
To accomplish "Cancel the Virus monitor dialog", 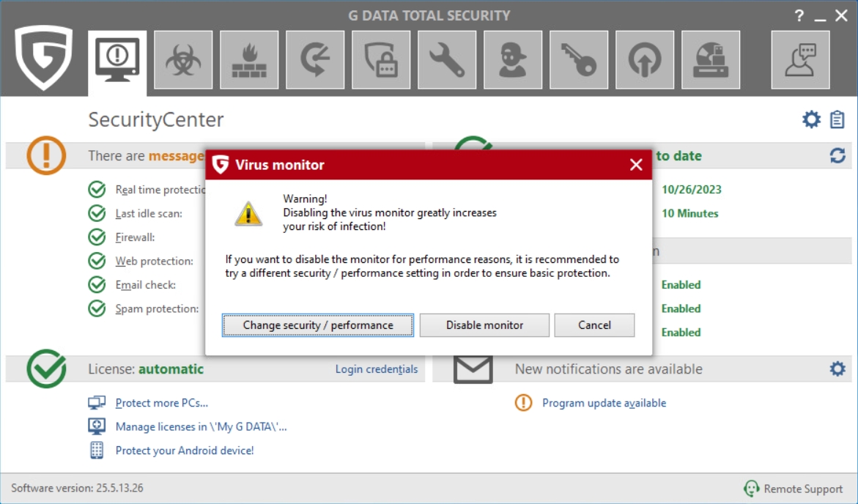I will click(594, 325).
